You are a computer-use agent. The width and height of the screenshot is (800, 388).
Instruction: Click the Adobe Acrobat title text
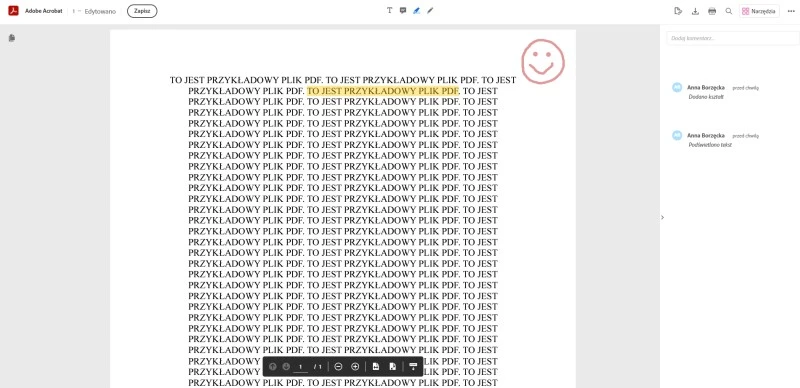[x=43, y=11]
